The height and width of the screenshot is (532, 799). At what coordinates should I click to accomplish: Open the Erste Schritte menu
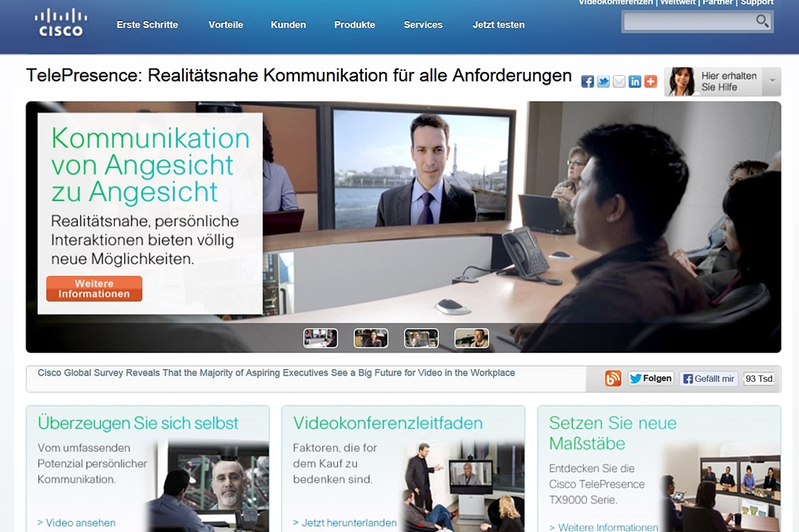147,25
